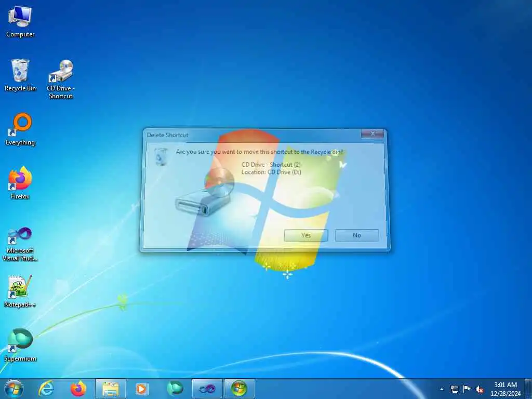The image size is (532, 399).
Task: Click the Delete Shortcut title bar
Action: pos(251,135)
